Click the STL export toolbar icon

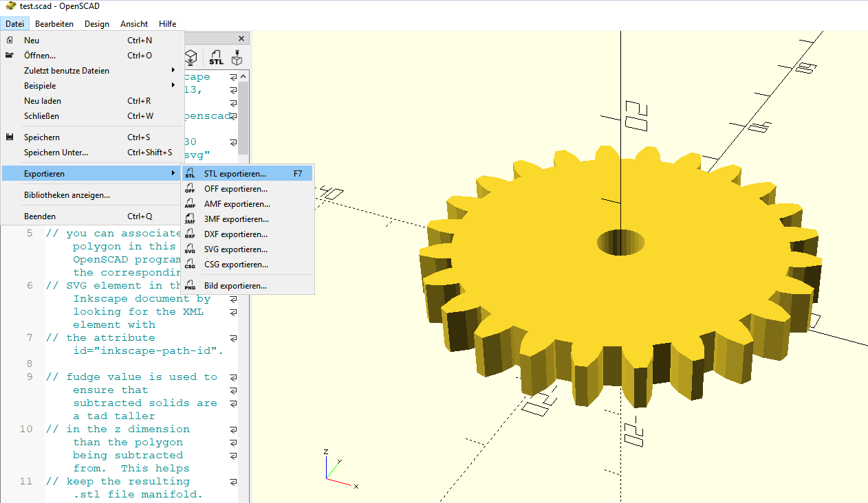coord(216,58)
